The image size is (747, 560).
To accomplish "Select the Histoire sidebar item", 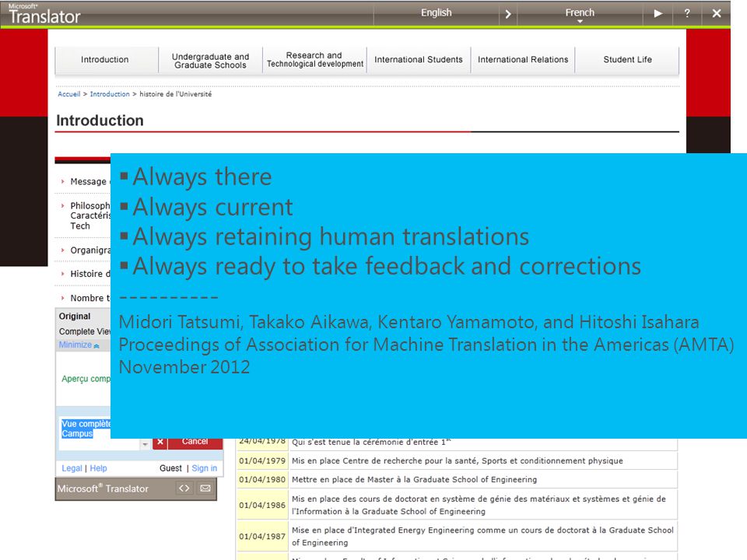I will coord(90,274).
